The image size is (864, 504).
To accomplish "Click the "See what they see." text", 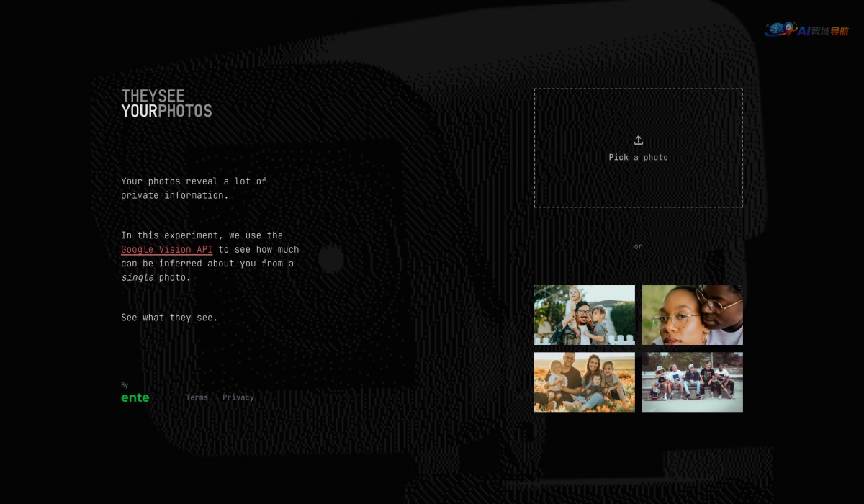I will (169, 318).
